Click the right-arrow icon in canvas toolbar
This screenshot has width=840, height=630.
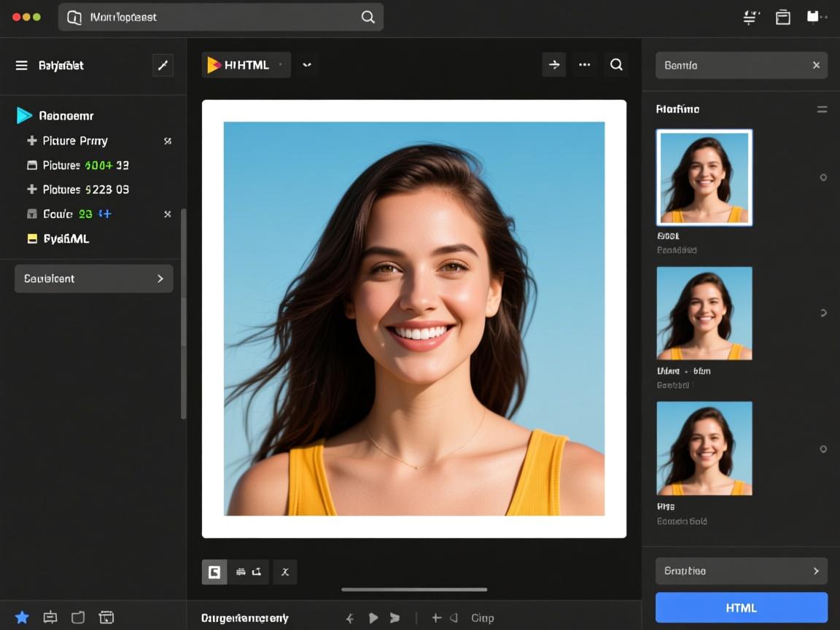554,65
